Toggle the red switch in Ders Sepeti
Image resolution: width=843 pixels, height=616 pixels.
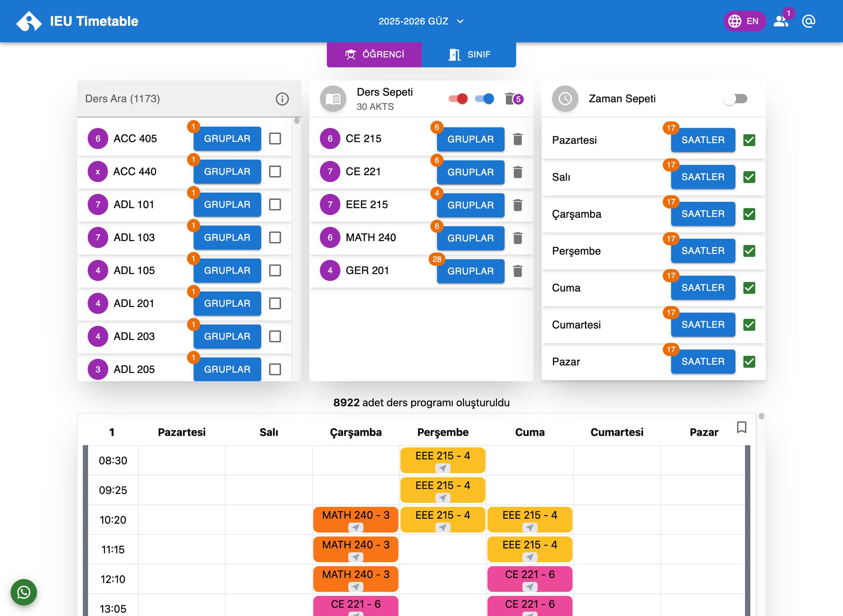click(458, 99)
